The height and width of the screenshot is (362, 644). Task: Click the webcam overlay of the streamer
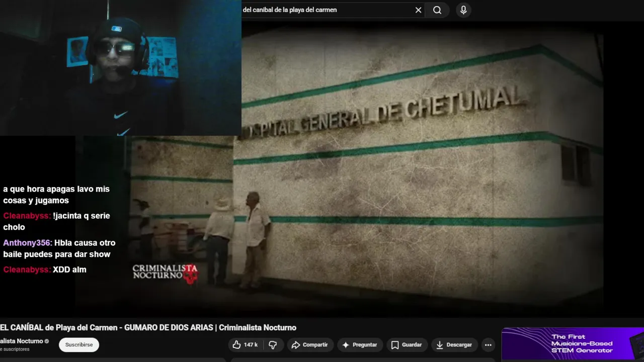tap(121, 68)
